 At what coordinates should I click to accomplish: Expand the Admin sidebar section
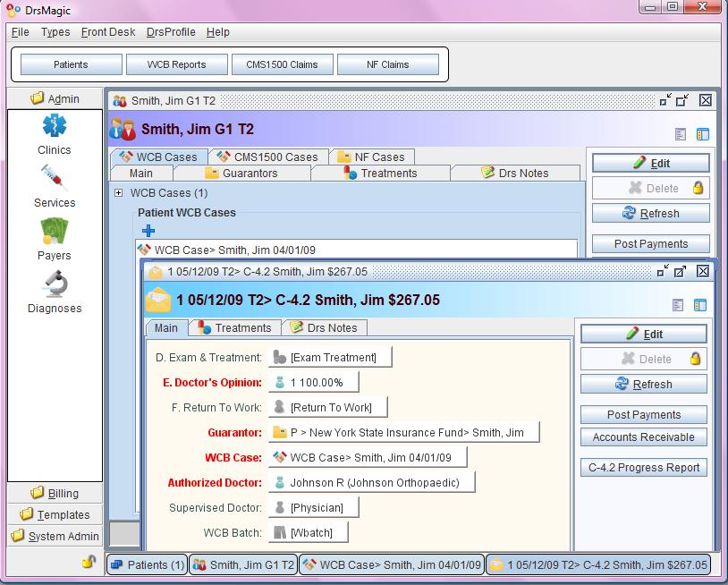point(55,98)
